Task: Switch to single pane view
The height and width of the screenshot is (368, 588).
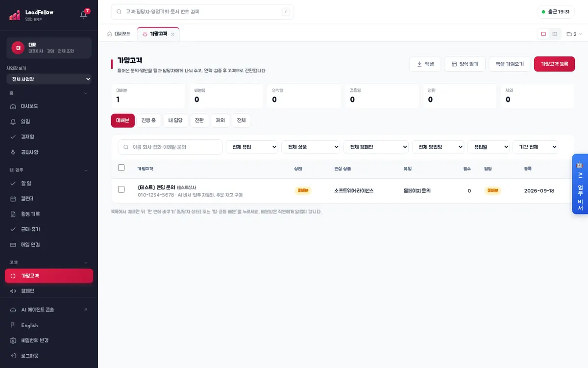Action: [543, 34]
